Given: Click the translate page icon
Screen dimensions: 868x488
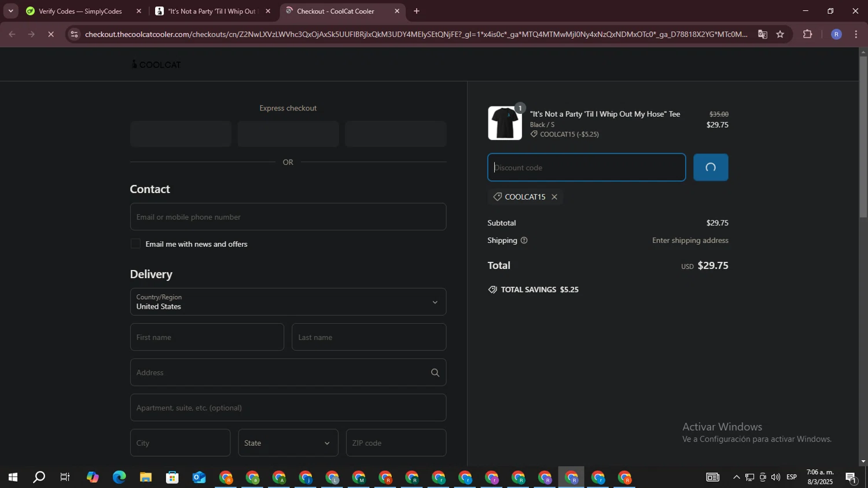Looking at the screenshot, I should [763, 35].
